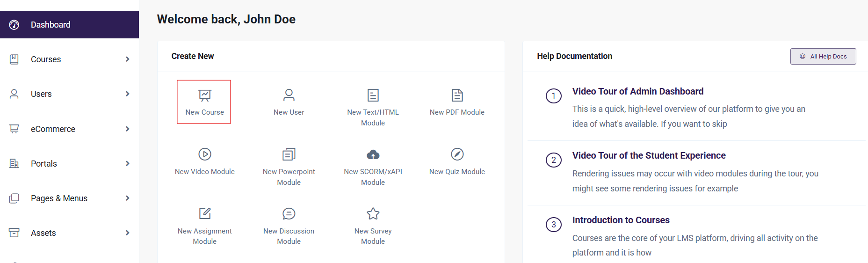This screenshot has width=868, height=263.
Task: Open the New Quiz Module compass icon
Action: pos(457,154)
